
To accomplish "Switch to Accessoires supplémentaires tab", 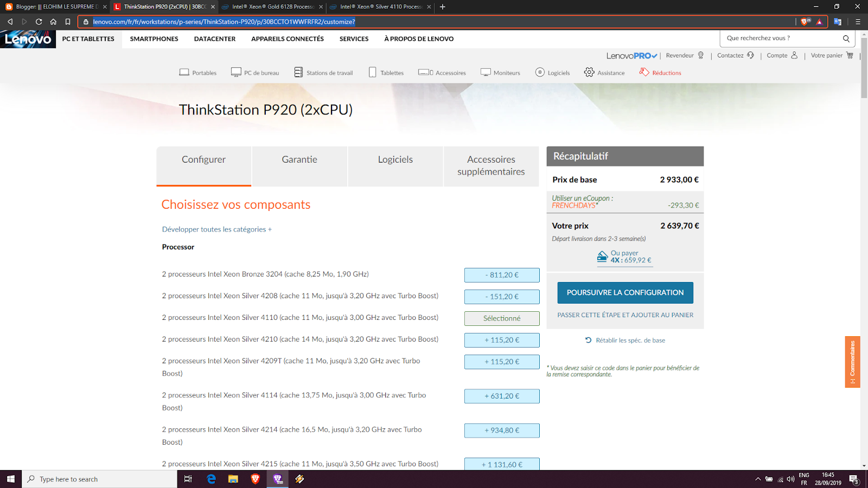I will [x=492, y=166].
